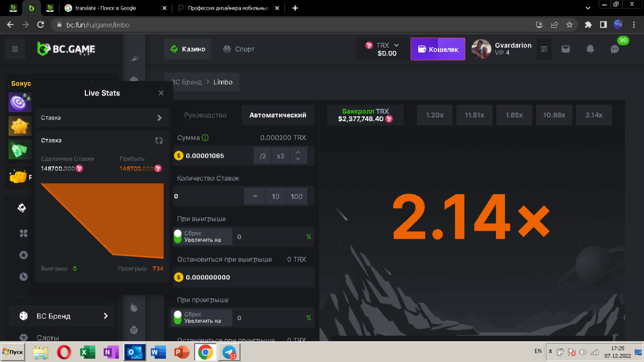
Task: Open the notifications bell
Action: [x=590, y=49]
